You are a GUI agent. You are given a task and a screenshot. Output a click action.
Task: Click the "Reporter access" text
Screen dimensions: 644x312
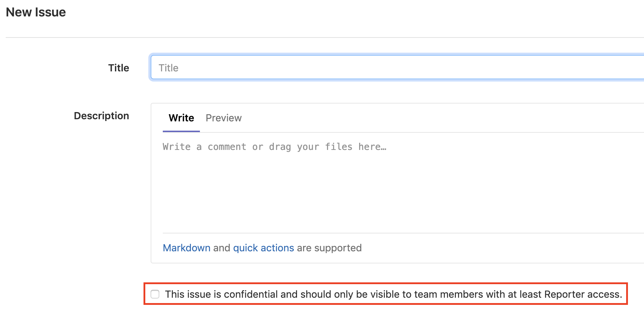tap(583, 294)
